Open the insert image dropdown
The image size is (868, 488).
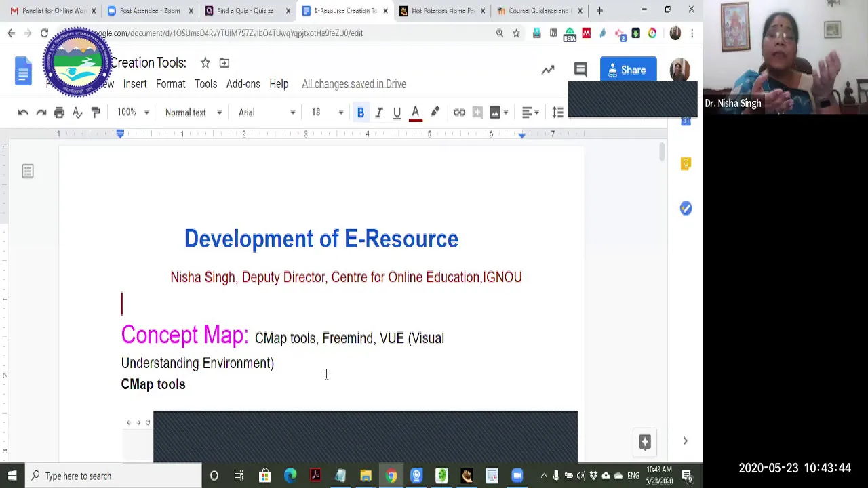click(x=499, y=113)
